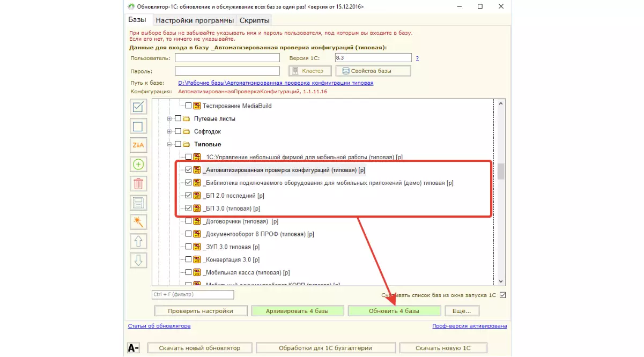Click Обработки для 1С бухгалтерии button
The width and height of the screenshot is (644, 357).
coord(325,348)
